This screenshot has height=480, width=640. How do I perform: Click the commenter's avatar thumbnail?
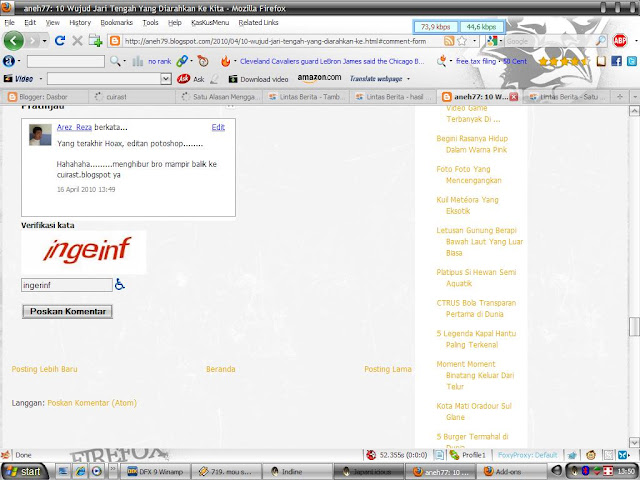click(40, 135)
